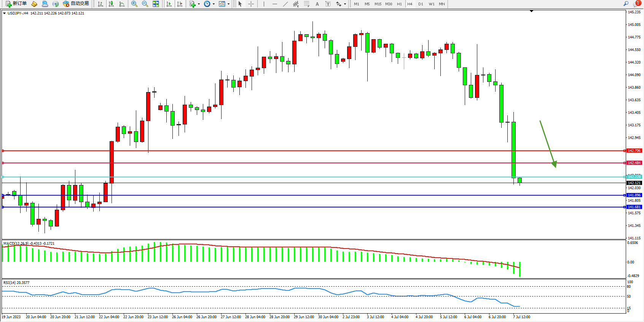Open the indicators list dropdown arrow
This screenshot has height=322, width=644.
199,4
